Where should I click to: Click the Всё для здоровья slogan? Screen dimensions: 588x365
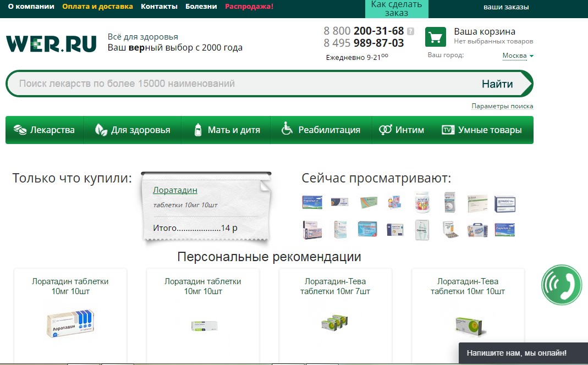pos(143,37)
